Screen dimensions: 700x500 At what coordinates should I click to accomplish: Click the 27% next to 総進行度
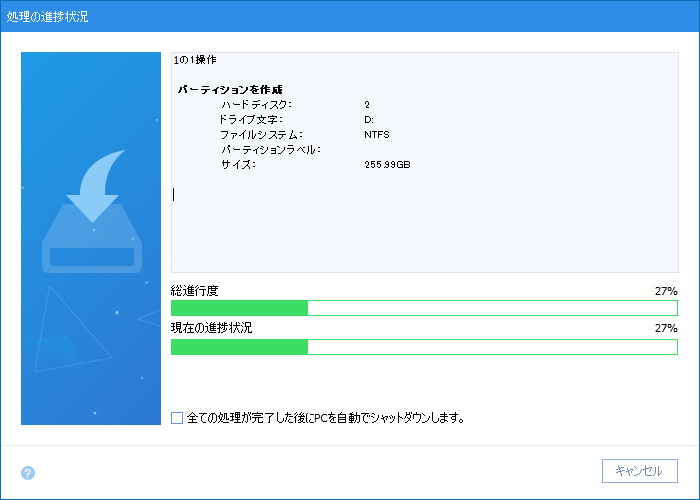click(666, 291)
